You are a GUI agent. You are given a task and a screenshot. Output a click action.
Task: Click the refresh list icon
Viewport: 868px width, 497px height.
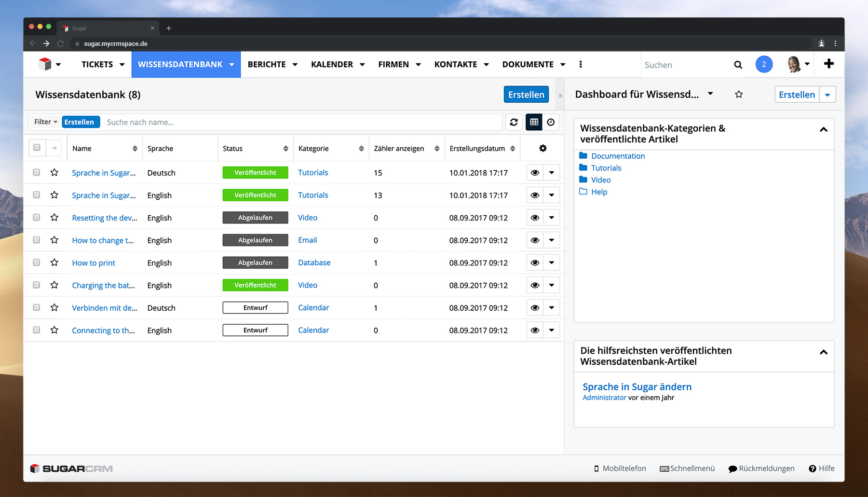[x=514, y=122]
